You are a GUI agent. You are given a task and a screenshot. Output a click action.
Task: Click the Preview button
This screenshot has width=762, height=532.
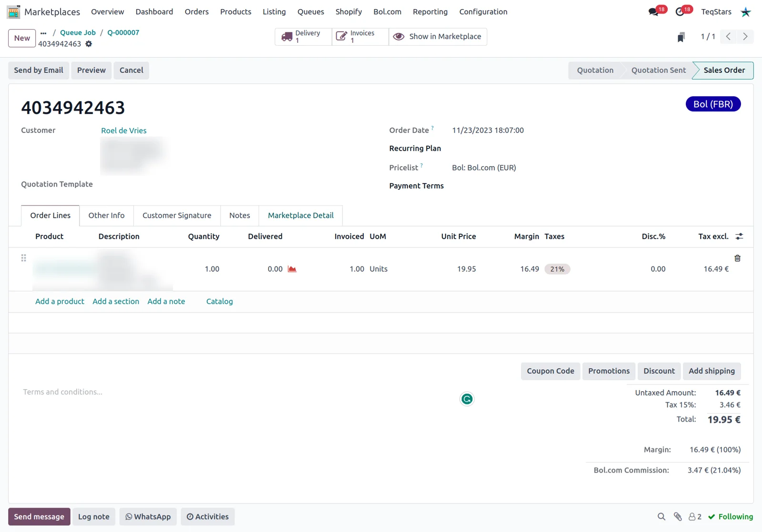pos(91,70)
